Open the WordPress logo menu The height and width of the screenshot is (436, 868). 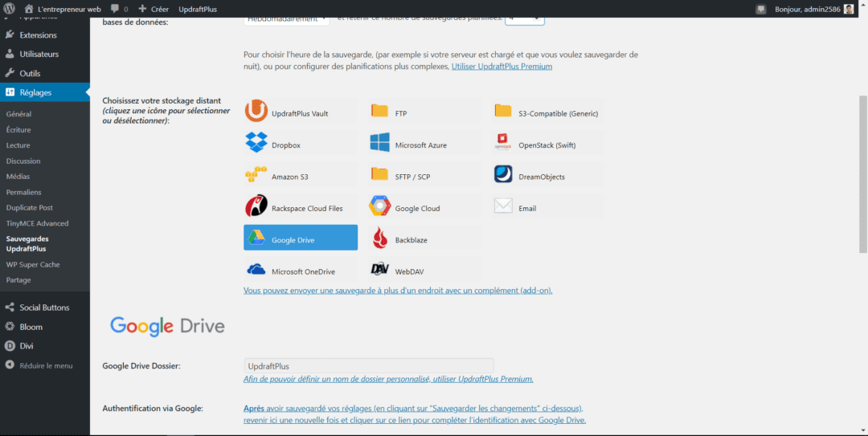click(x=10, y=9)
